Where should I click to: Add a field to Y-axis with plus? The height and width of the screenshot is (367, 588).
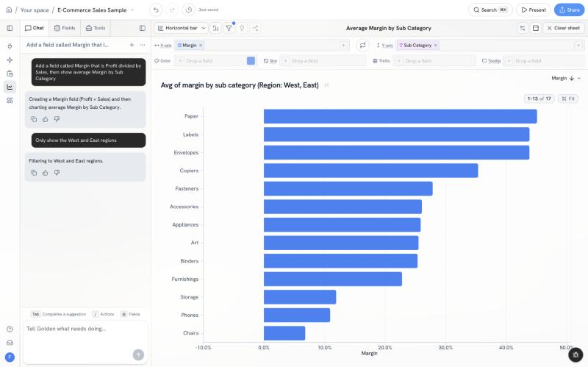tap(578, 46)
